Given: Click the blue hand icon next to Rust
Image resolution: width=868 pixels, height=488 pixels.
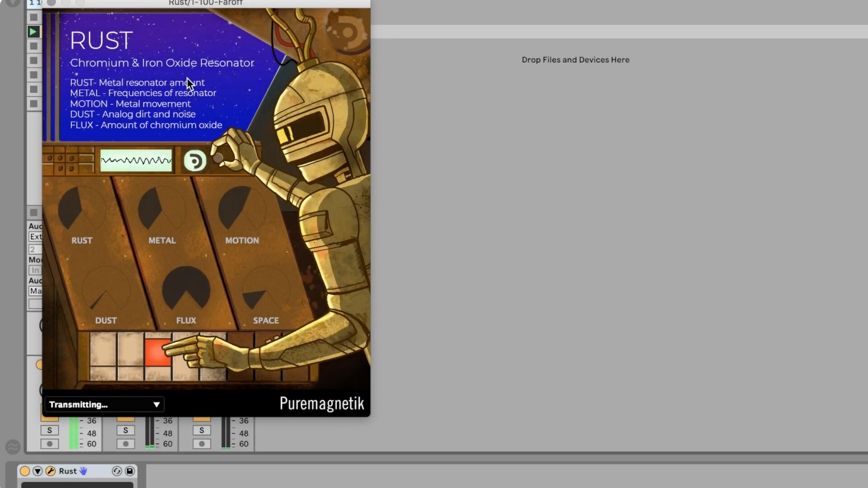Looking at the screenshot, I should [83, 471].
